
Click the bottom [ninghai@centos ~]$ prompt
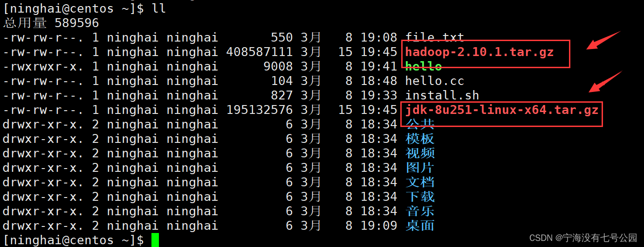[x=73, y=240]
